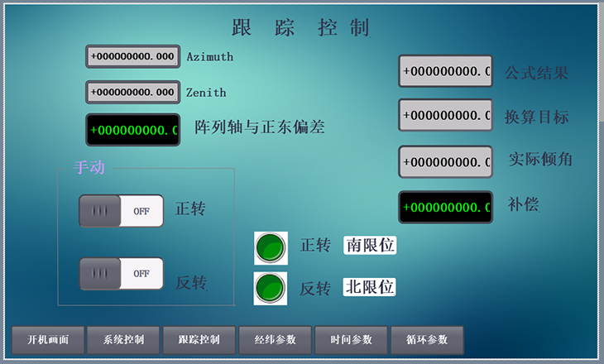Edit the 补偿 green value field
This screenshot has width=604, height=364.
445,207
